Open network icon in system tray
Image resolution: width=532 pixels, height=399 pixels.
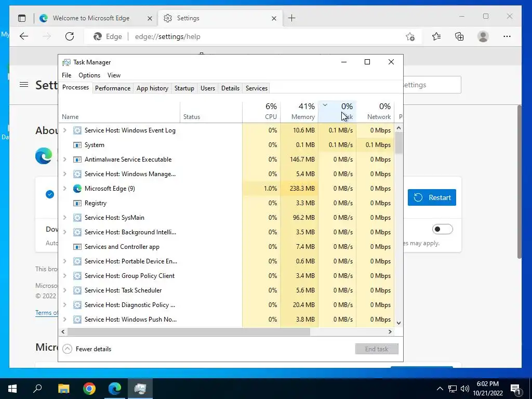[453, 389]
